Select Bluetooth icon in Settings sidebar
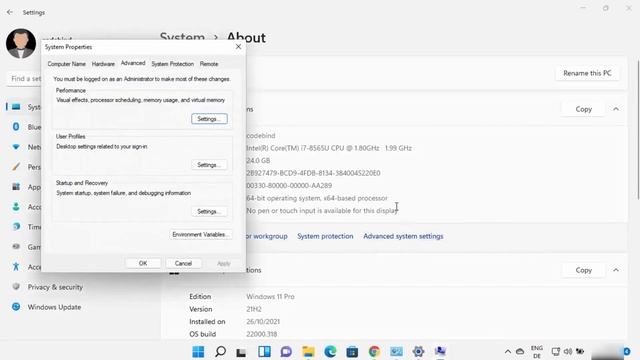640x360 pixels. (16, 127)
